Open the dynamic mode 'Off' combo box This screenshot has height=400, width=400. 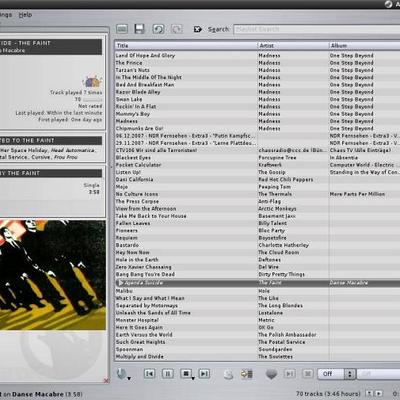coord(336,374)
